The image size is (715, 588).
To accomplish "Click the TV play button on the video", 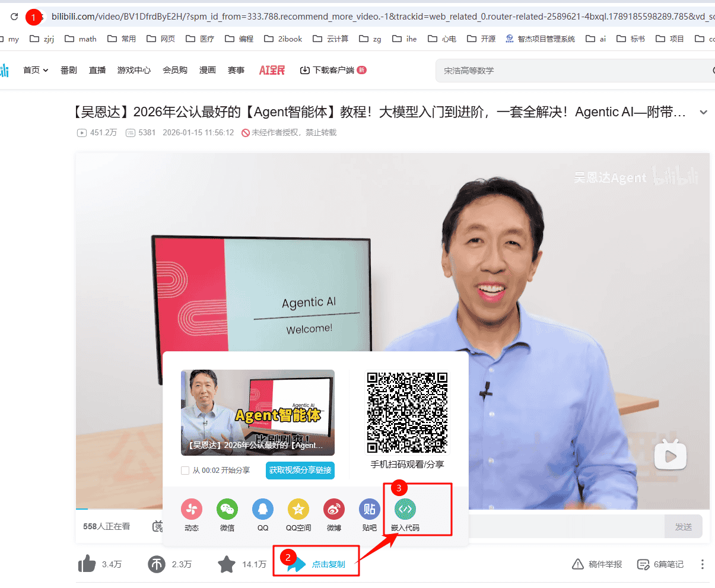I will [670, 455].
